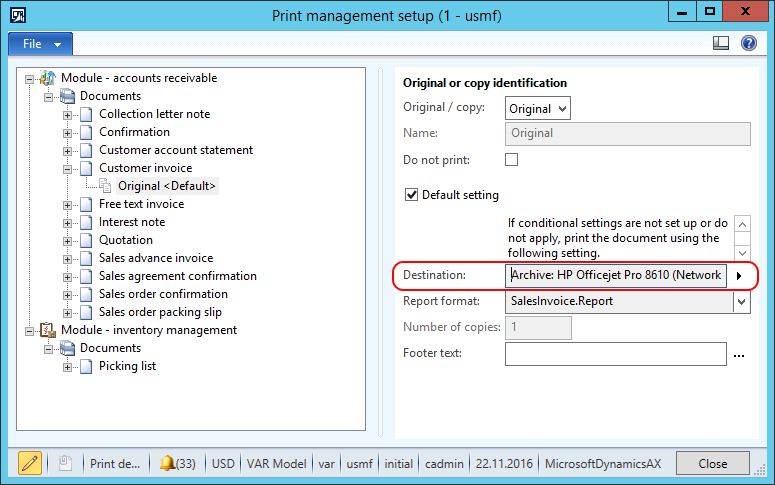Click the Sales advance invoice document icon
This screenshot has height=485, width=775.
86,258
